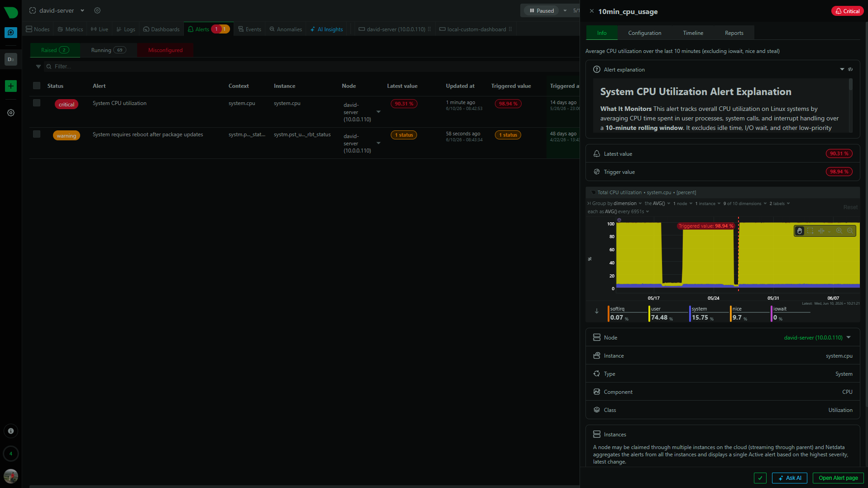Toggle the select-all checkbox in the table header
Image resolution: width=868 pixels, height=488 pixels.
pyautogui.click(x=37, y=86)
